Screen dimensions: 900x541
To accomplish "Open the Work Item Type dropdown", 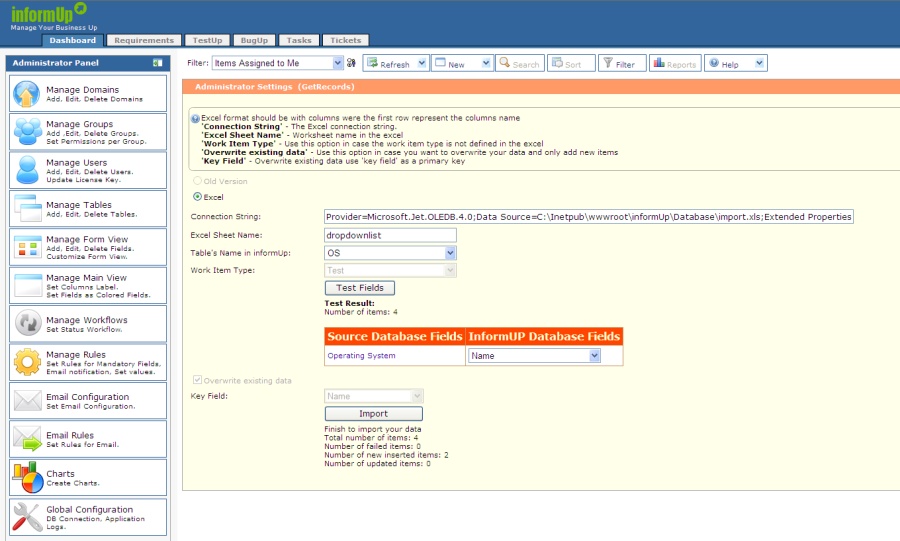I will [390, 270].
